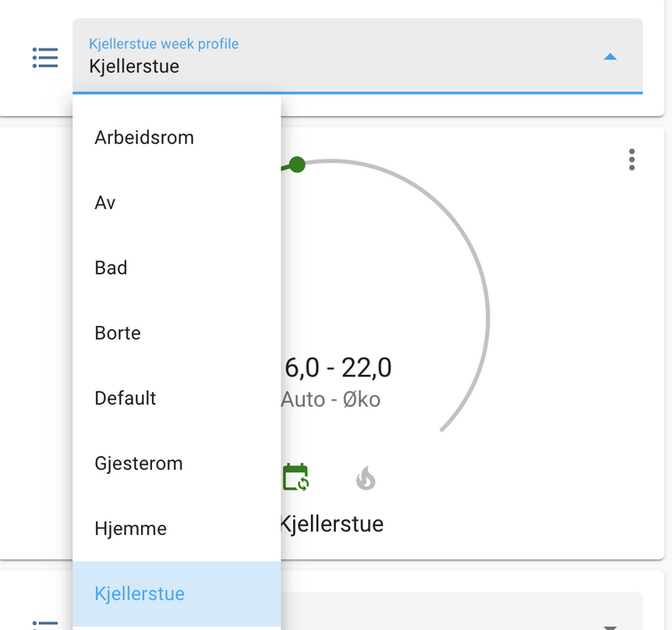Click the Kjellerstue week profile select field
672x630 pixels.
coord(336,55)
